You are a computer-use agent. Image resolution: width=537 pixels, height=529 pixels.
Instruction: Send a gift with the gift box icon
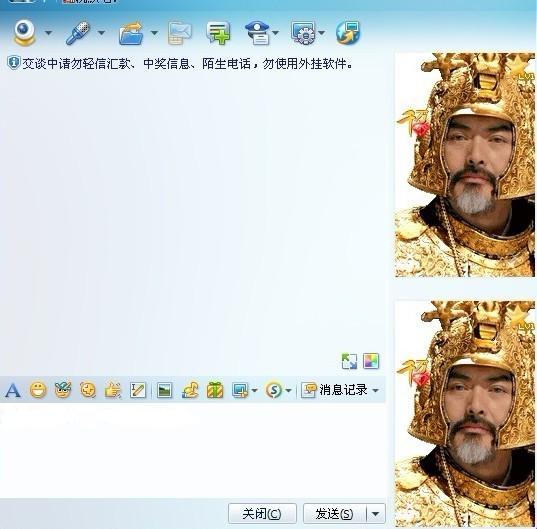(x=215, y=390)
